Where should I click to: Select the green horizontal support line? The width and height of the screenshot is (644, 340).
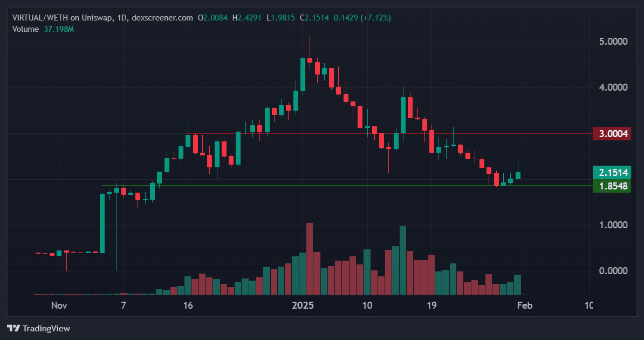(x=347, y=186)
